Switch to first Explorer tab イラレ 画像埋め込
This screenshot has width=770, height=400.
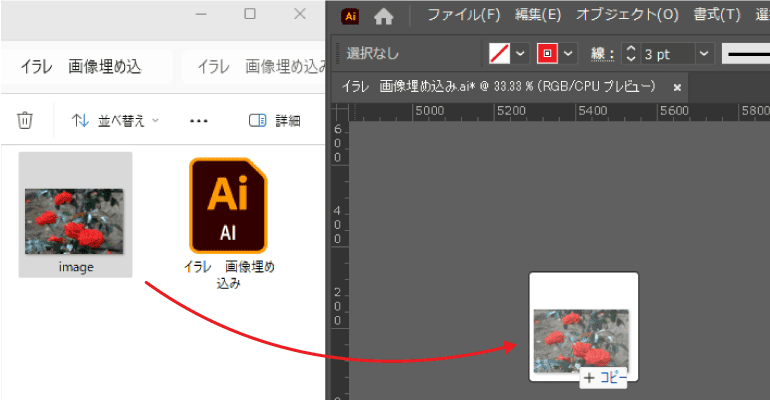pos(87,66)
